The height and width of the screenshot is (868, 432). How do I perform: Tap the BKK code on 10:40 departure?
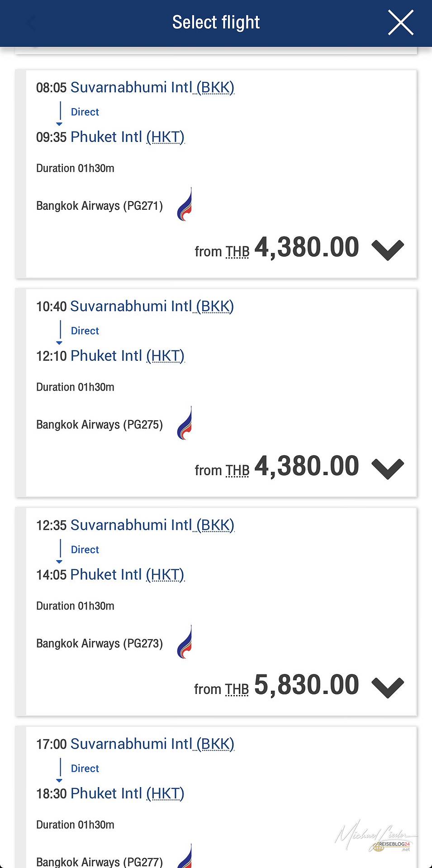[x=215, y=306]
